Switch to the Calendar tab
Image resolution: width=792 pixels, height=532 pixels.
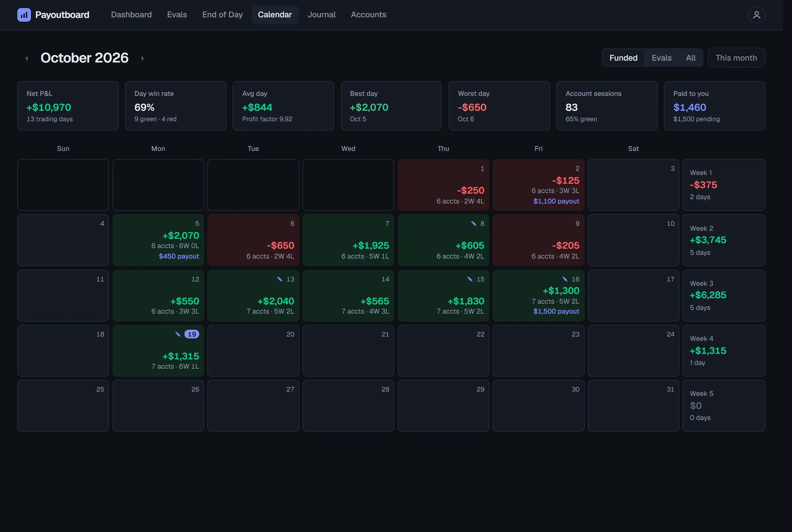[275, 15]
